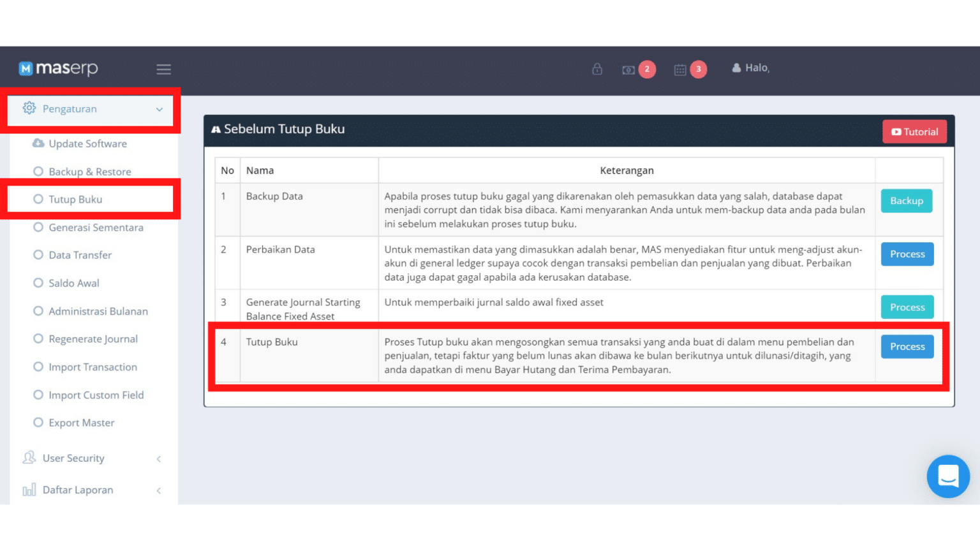This screenshot has width=980, height=551.
Task: Click the Backup button
Action: [906, 201]
